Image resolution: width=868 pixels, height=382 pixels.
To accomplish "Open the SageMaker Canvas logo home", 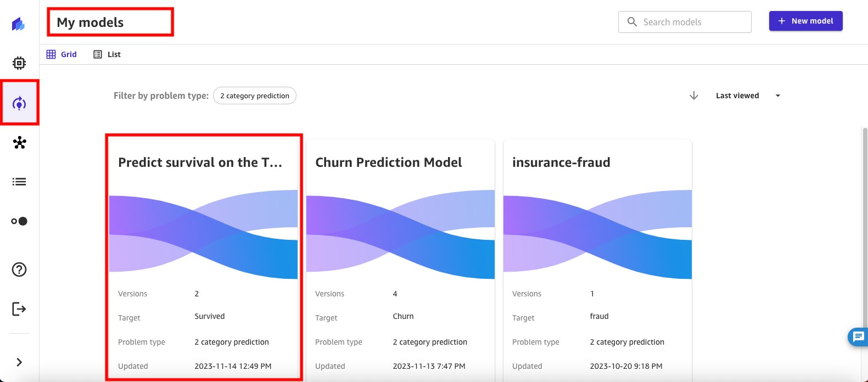I will pyautogui.click(x=19, y=24).
